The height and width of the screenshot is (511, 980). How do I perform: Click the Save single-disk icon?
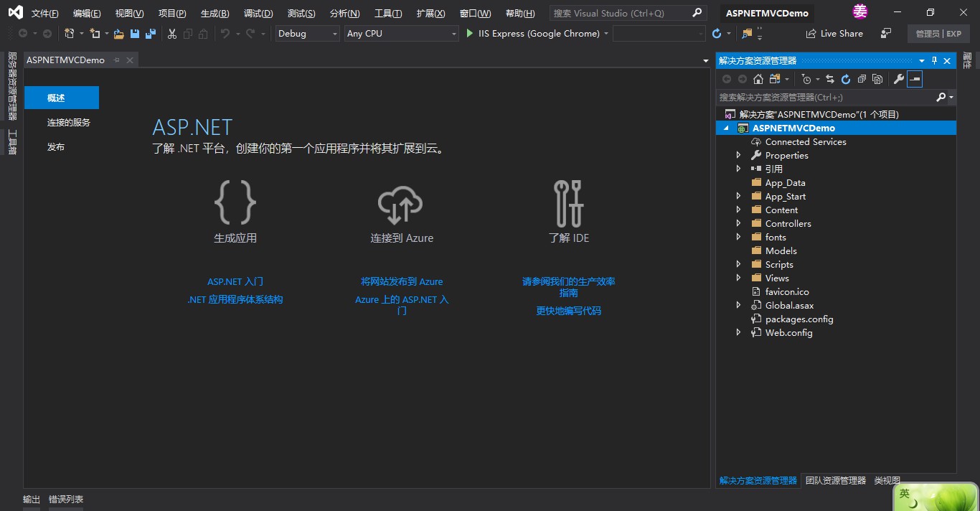(134, 34)
